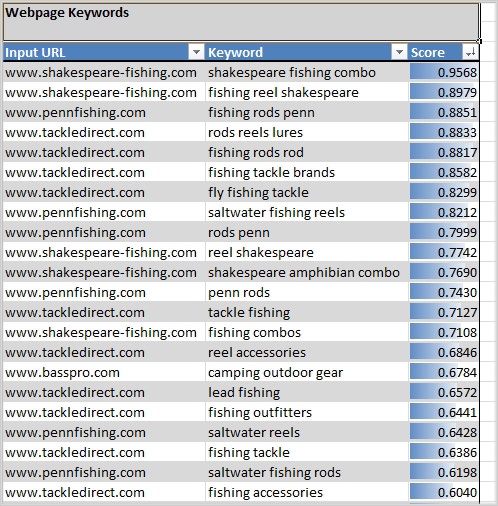Click the www.basspro.com URL cell
This screenshot has width=498, height=506.
click(x=104, y=372)
